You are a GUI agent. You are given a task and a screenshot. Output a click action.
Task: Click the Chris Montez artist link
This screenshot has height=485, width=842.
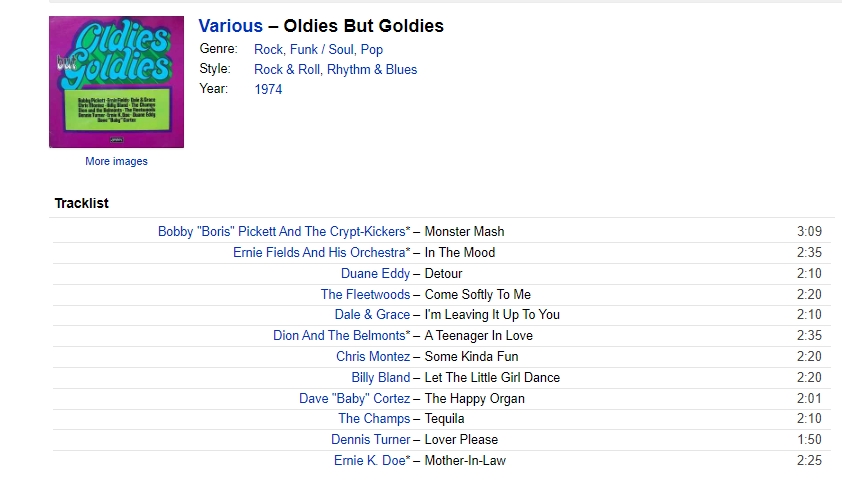[x=373, y=356]
